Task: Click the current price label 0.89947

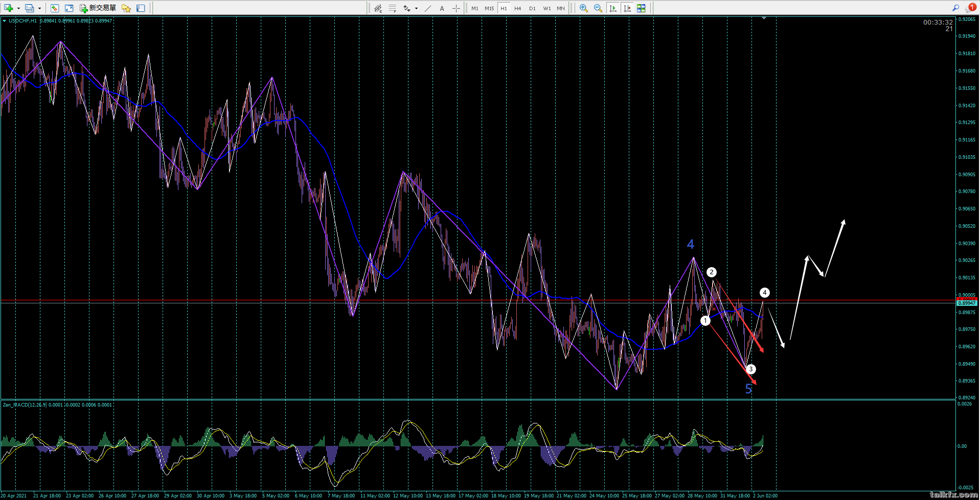Action: pyautogui.click(x=967, y=303)
